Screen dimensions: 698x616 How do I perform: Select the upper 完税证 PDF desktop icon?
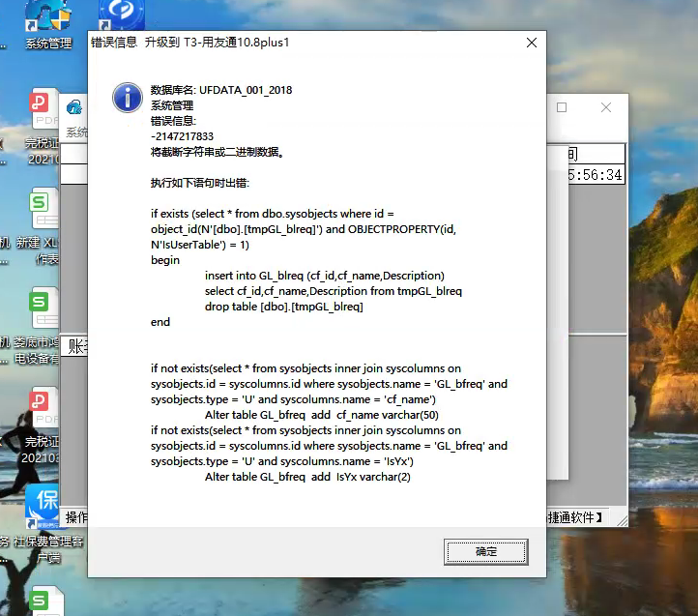pos(44,127)
